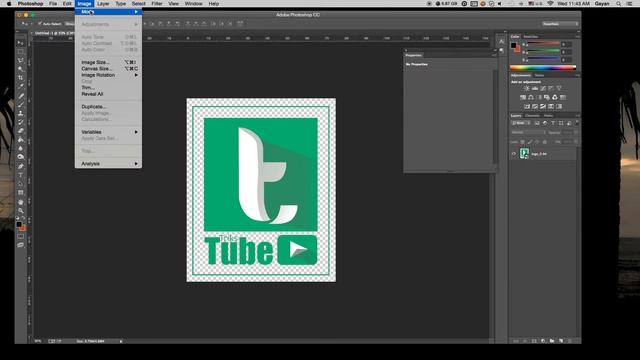Add Levels adjustment icon
Image resolution: width=640 pixels, height=360 pixels.
pos(535,88)
